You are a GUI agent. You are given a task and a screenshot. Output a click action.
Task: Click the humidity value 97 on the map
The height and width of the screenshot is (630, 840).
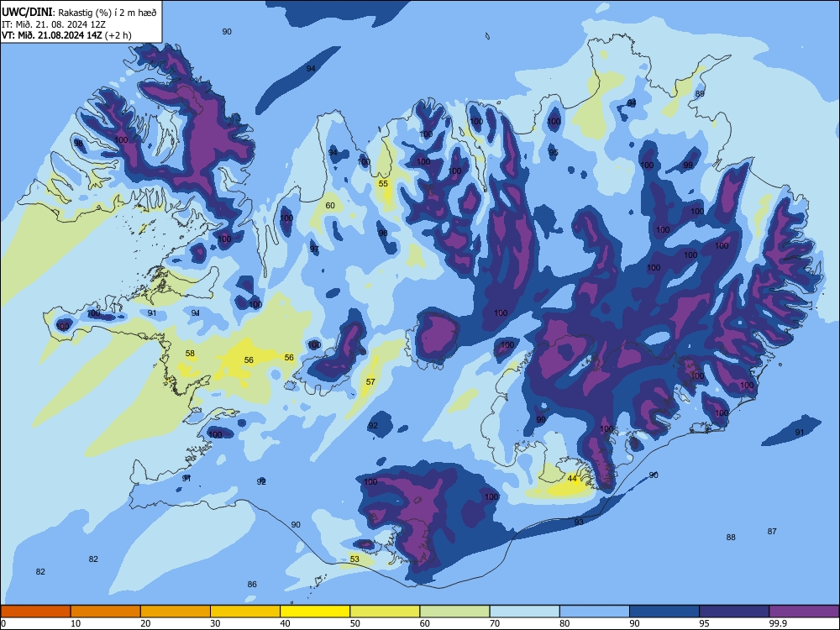(x=314, y=249)
